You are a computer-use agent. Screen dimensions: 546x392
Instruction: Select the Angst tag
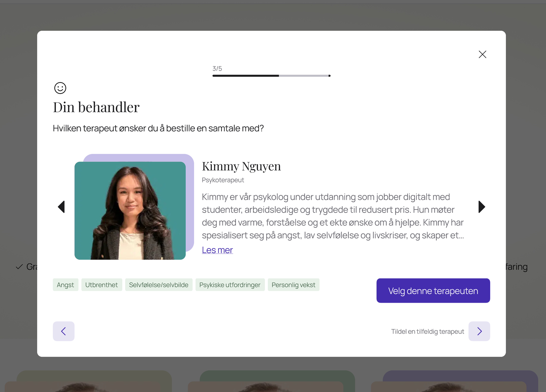coord(65,285)
